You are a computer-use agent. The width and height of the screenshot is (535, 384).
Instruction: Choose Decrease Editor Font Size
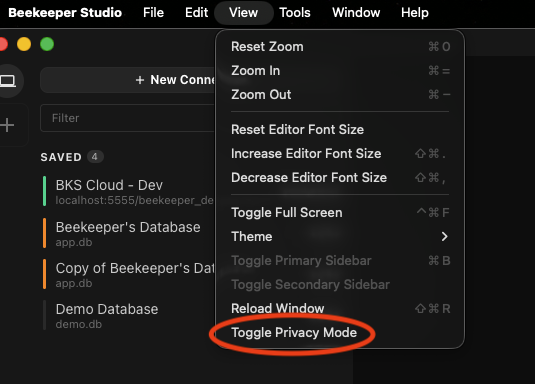340,177
